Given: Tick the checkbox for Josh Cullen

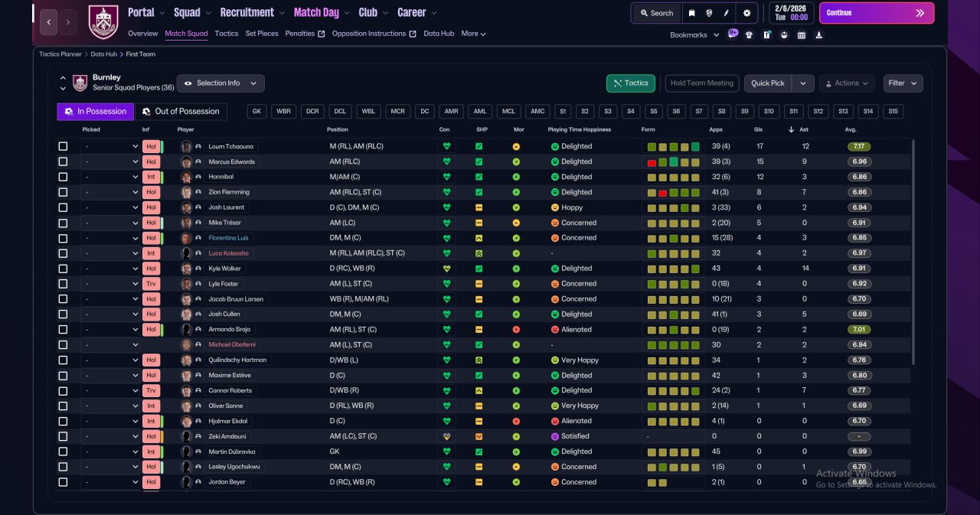Looking at the screenshot, I should pyautogui.click(x=63, y=315).
